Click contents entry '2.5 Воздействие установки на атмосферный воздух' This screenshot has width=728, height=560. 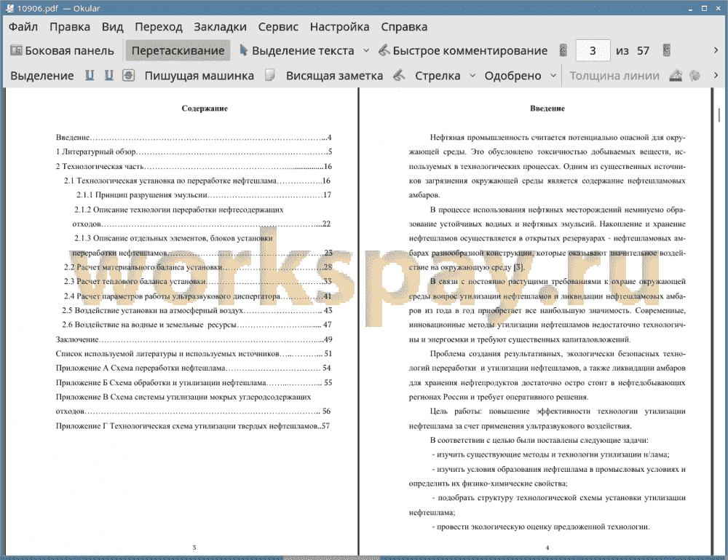click(x=197, y=311)
